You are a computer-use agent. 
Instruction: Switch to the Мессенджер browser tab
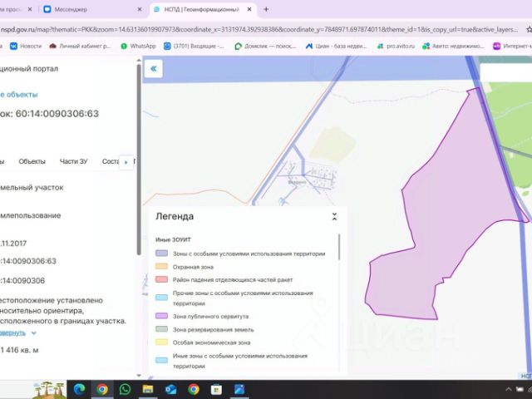pyautogui.click(x=91, y=9)
